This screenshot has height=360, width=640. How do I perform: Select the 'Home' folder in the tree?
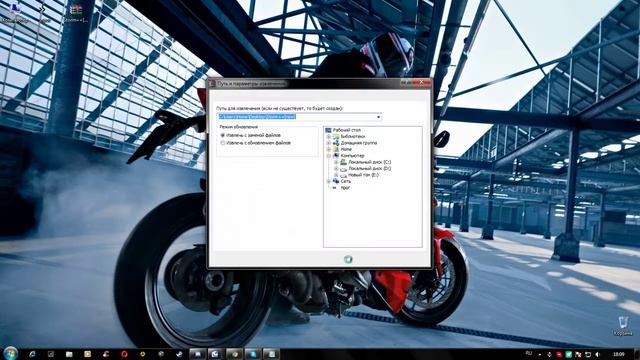click(x=346, y=149)
